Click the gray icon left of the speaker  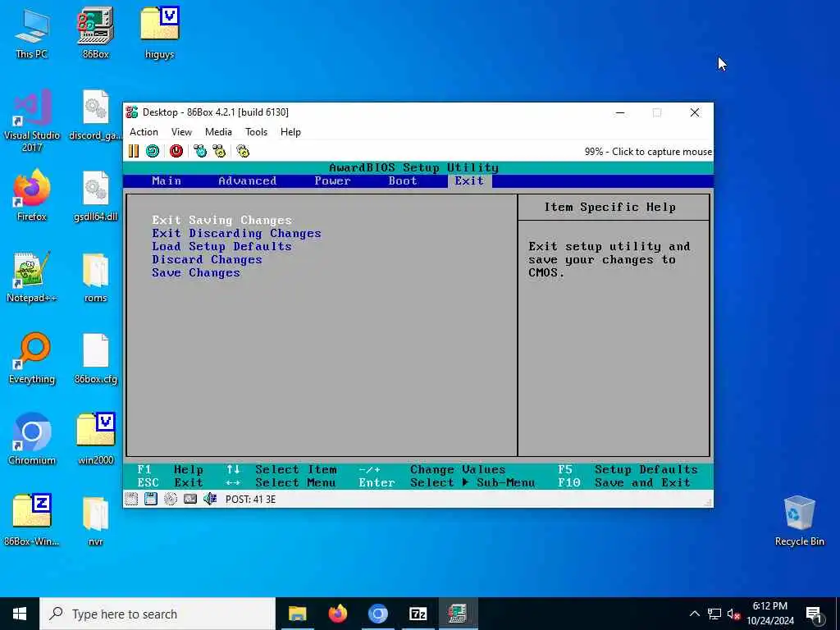coord(190,500)
